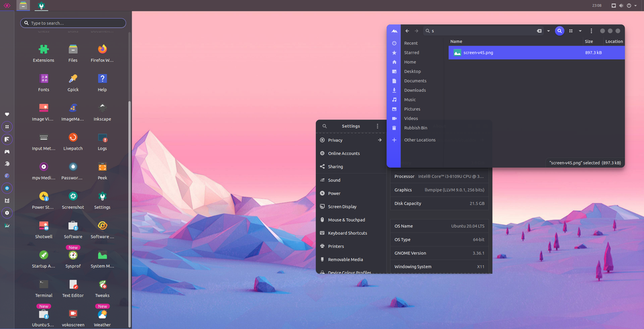Launch mpv Media Player
The width and height of the screenshot is (644, 329).
click(x=44, y=171)
